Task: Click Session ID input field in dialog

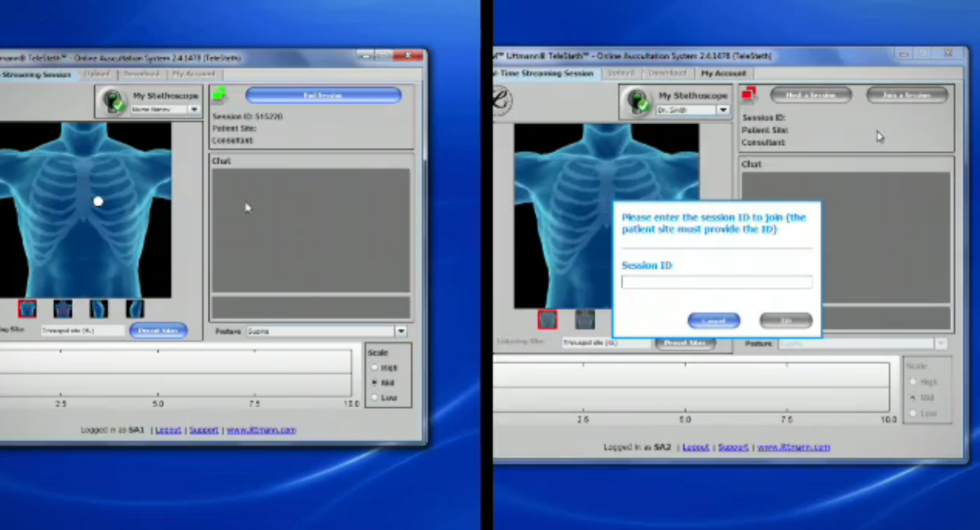Action: 717,282
